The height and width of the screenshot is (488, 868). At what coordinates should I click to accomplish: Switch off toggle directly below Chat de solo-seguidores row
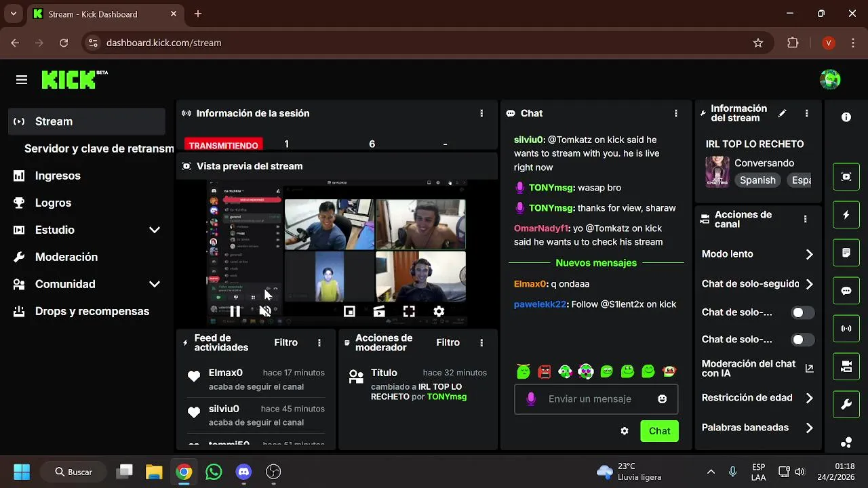[803, 312]
